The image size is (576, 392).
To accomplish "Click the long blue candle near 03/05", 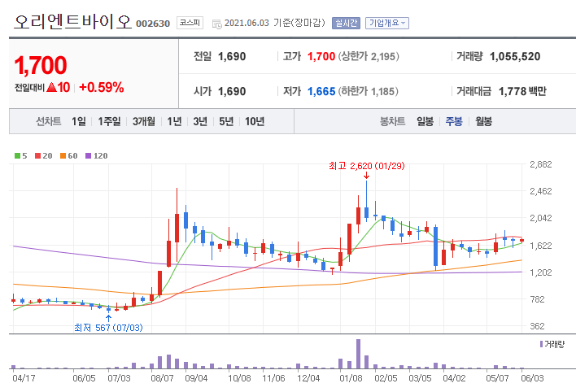I will point(436,246).
